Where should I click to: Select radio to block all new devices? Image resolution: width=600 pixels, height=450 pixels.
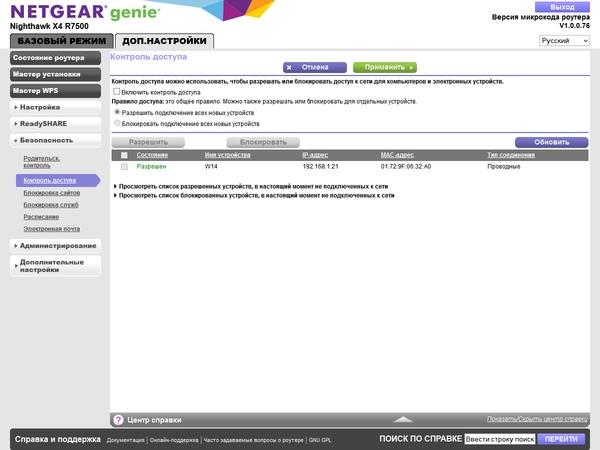117,123
